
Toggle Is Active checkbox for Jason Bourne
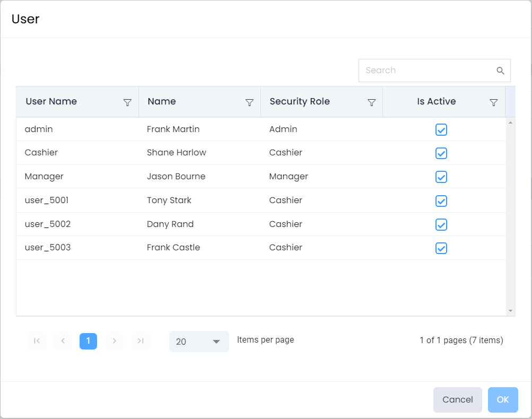pos(441,177)
